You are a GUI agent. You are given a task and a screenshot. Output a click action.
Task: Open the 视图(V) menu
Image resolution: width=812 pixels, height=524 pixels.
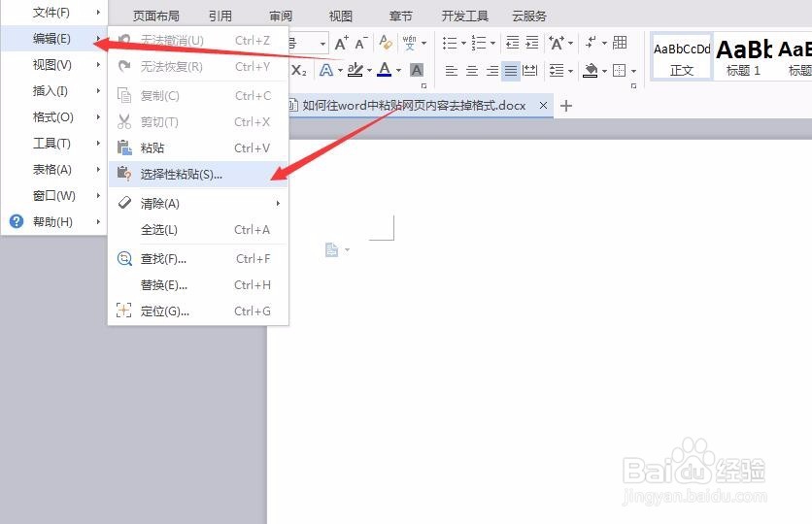tap(54, 65)
